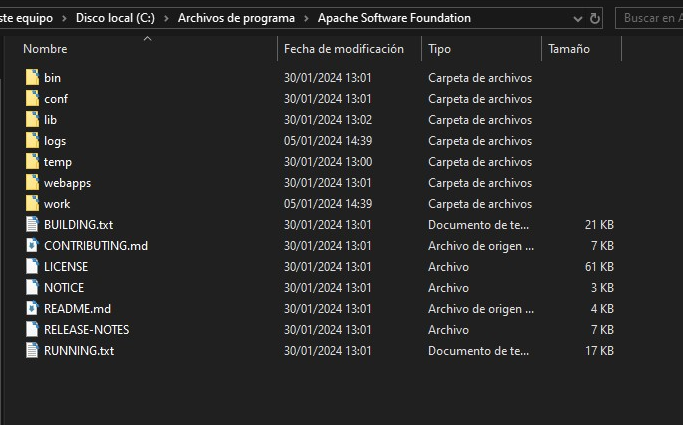Sort by Fecha de modificación column
683x425 pixels.
(x=343, y=49)
